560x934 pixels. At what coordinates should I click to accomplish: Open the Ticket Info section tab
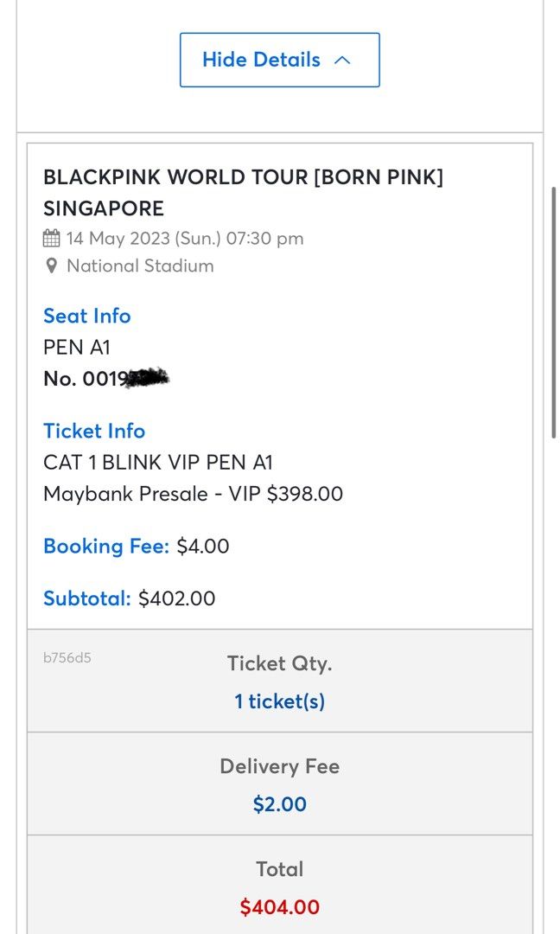point(94,431)
